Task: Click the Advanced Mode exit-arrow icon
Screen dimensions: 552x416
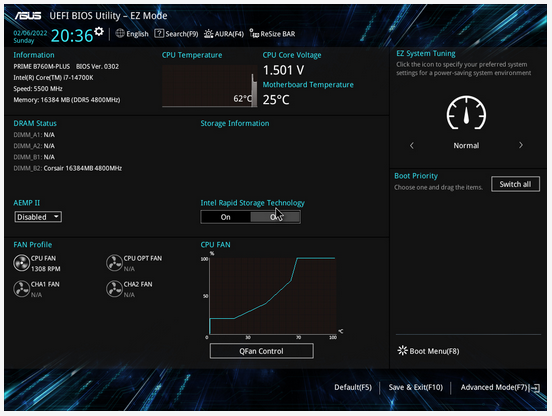Action: coord(535,388)
